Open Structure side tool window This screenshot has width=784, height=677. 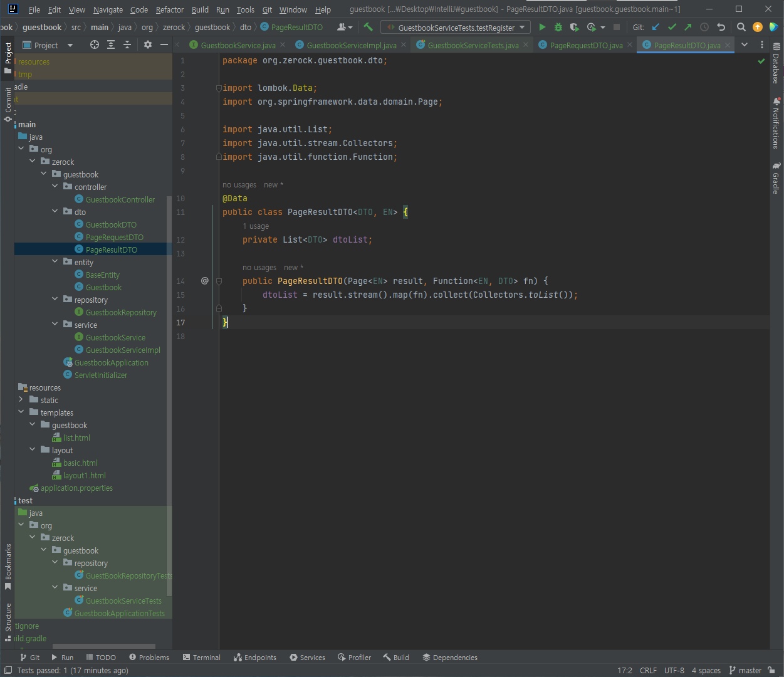8,622
